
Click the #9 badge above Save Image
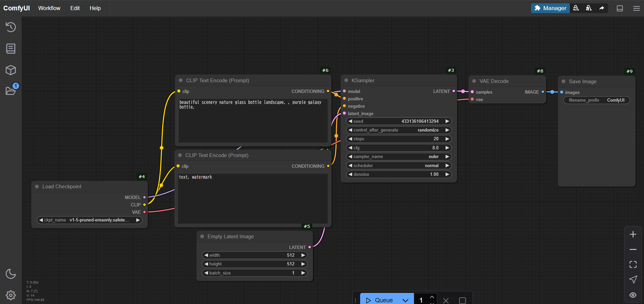(x=629, y=71)
